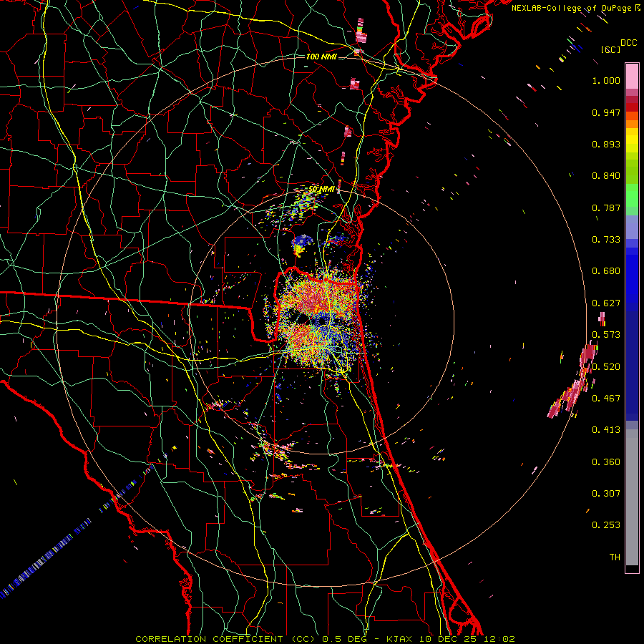644x644 pixels.
Task: Select the 0.467 scale value
Action: (x=606, y=399)
